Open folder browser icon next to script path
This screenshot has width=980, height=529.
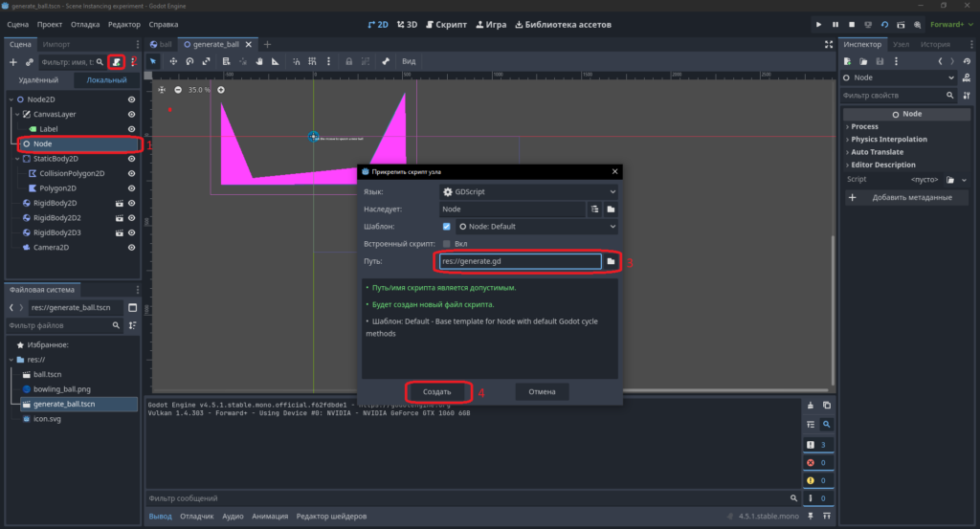click(x=611, y=261)
